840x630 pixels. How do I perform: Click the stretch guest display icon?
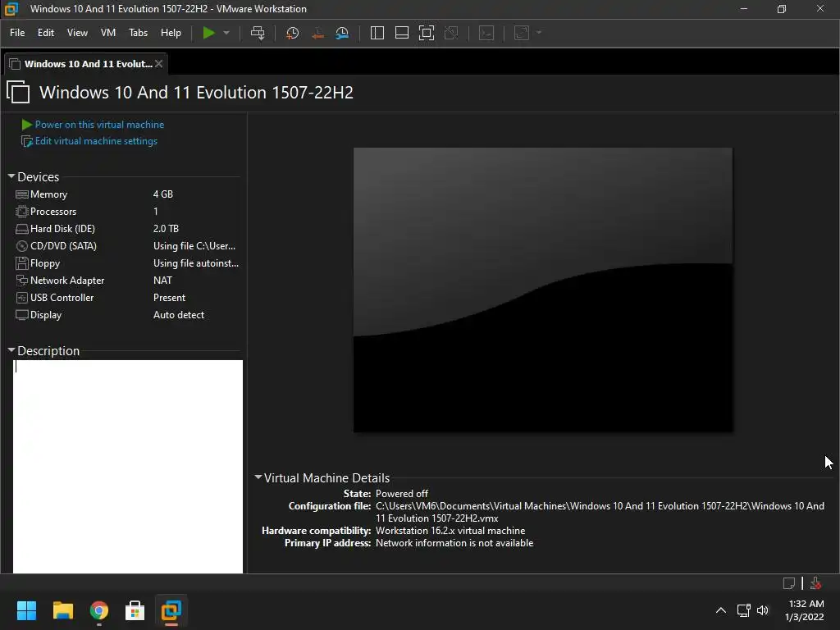click(522, 33)
